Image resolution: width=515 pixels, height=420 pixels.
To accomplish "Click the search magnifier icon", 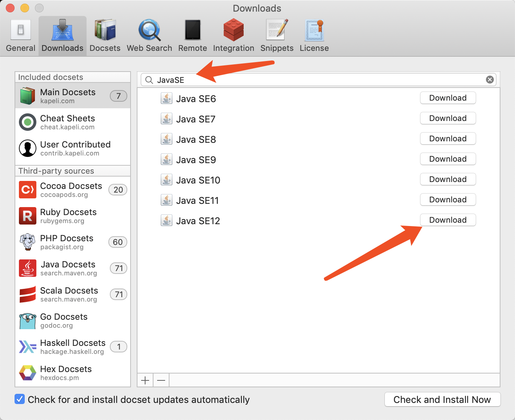I will pos(149,80).
